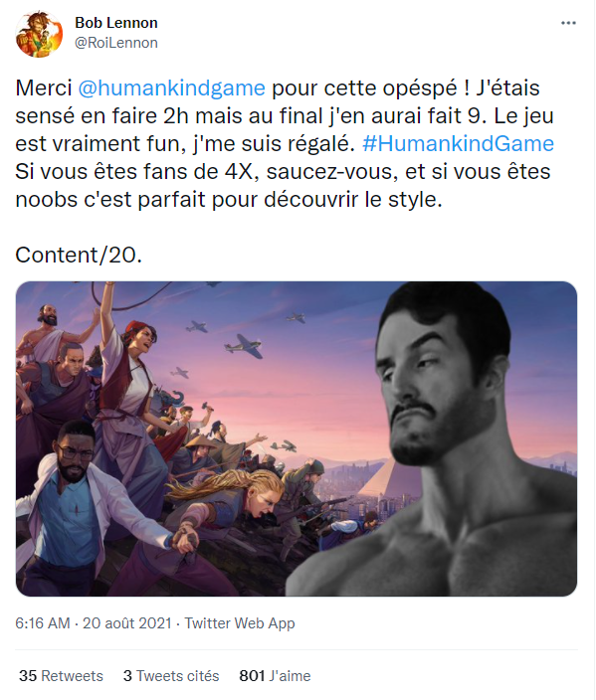The height and width of the screenshot is (700, 596).
Task: Open the 801 J'aime likes list
Action: click(x=275, y=675)
